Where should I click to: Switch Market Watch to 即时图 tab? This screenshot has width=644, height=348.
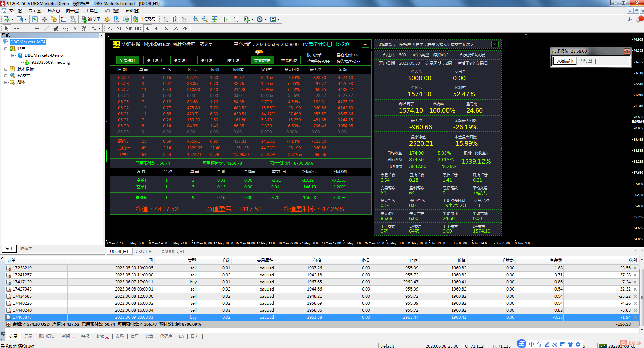585,61
